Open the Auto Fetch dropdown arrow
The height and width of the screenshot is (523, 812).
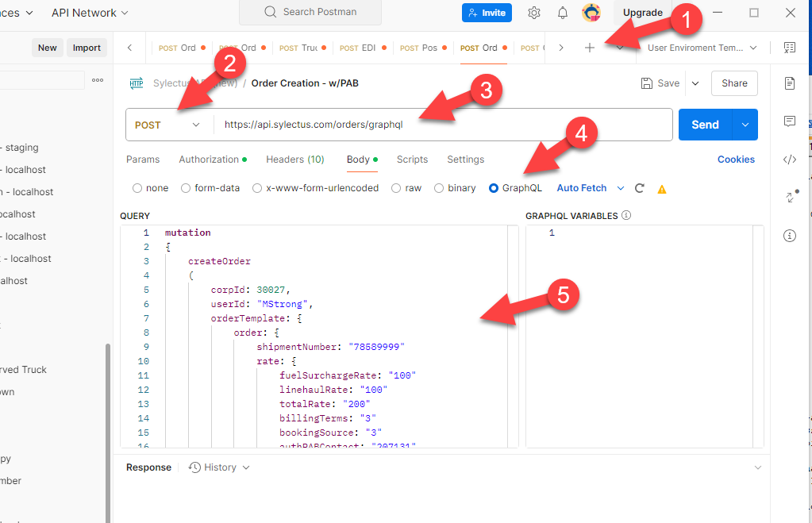[621, 188]
